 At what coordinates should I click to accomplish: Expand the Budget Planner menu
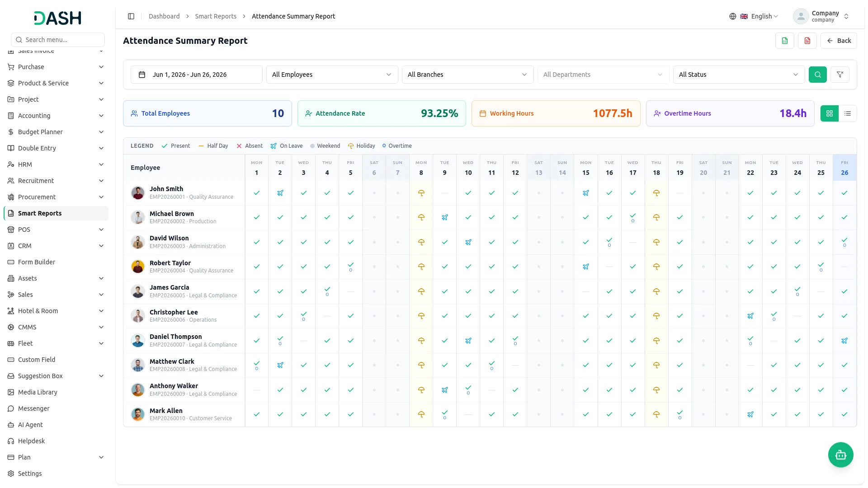coord(56,132)
